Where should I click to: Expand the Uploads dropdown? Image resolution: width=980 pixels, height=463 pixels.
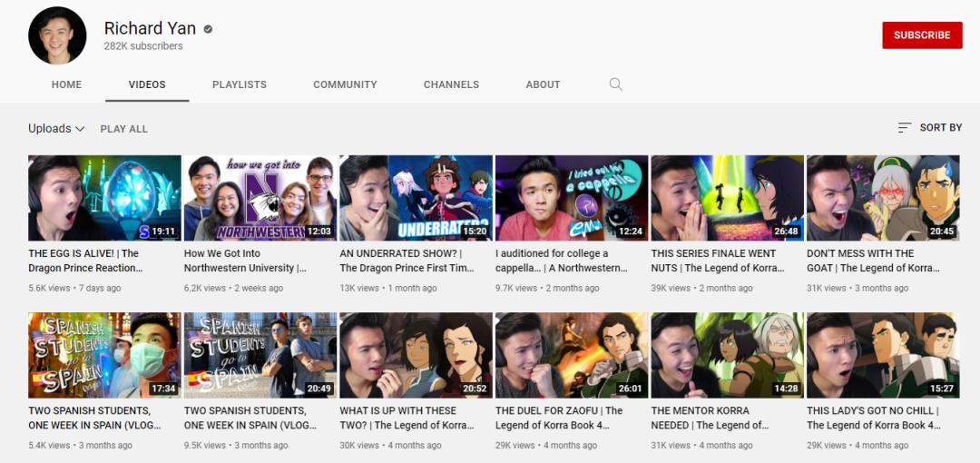click(56, 129)
